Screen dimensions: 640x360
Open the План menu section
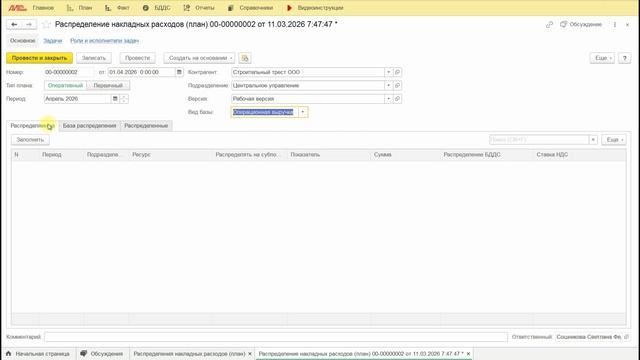(80, 8)
